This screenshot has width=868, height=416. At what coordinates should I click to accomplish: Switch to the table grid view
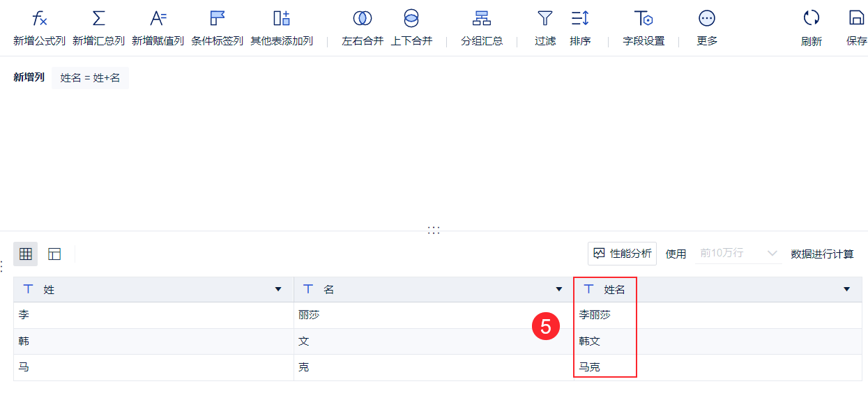(26, 254)
